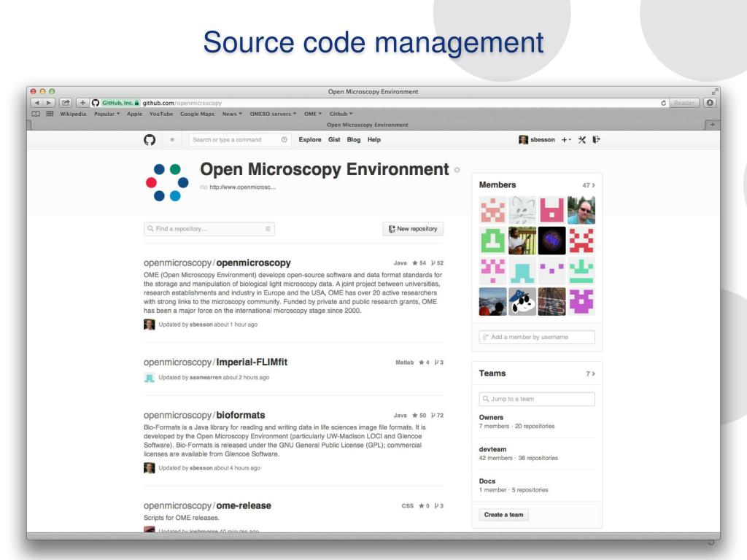
Task: Open the GitHub Octocat home logo
Action: click(x=150, y=139)
